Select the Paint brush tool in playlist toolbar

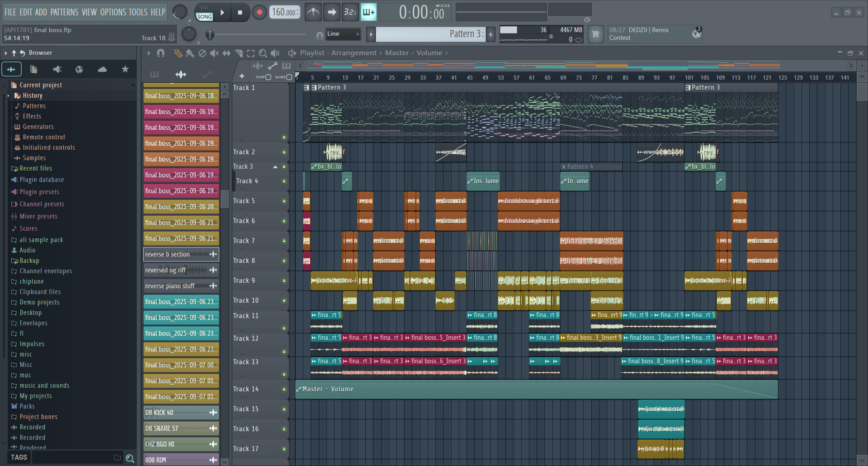(190, 53)
